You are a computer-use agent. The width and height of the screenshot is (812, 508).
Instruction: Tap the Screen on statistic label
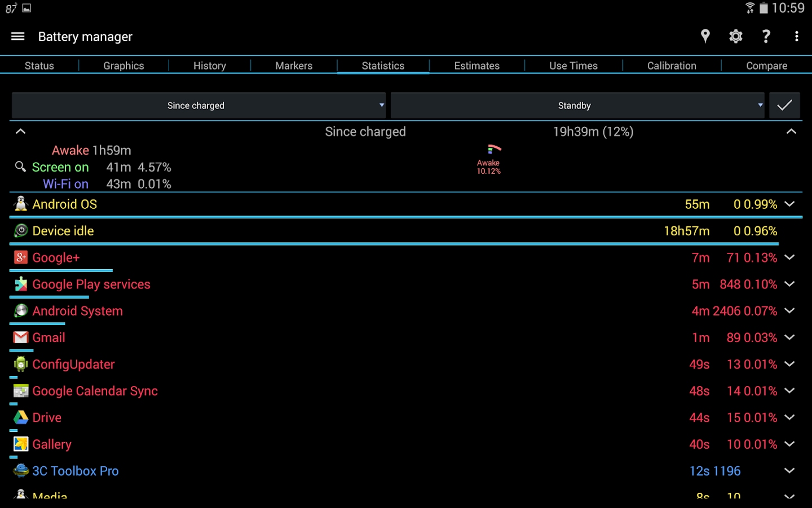(60, 167)
